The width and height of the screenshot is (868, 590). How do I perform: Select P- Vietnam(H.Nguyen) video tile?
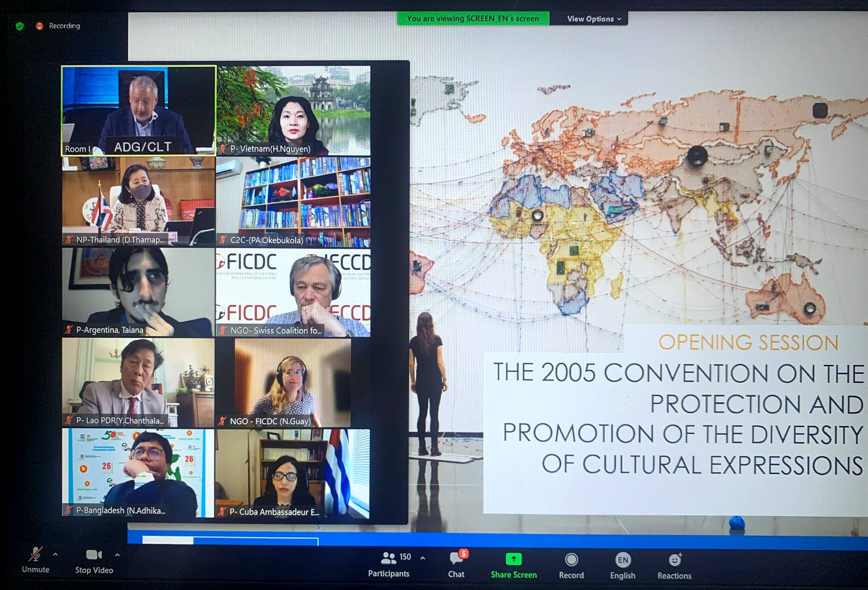[x=293, y=111]
